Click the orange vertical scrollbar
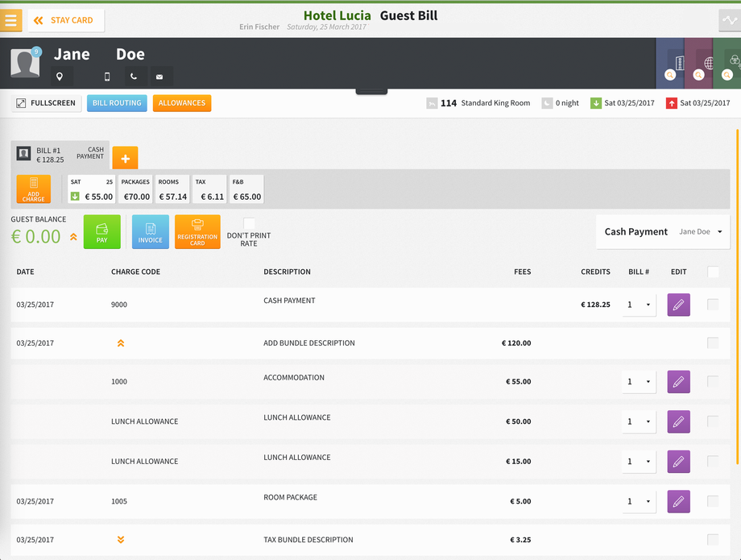741x560 pixels. coord(737,297)
